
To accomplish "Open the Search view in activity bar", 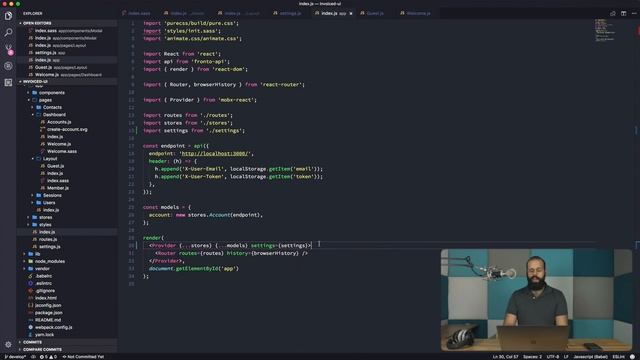I will pyautogui.click(x=8, y=33).
